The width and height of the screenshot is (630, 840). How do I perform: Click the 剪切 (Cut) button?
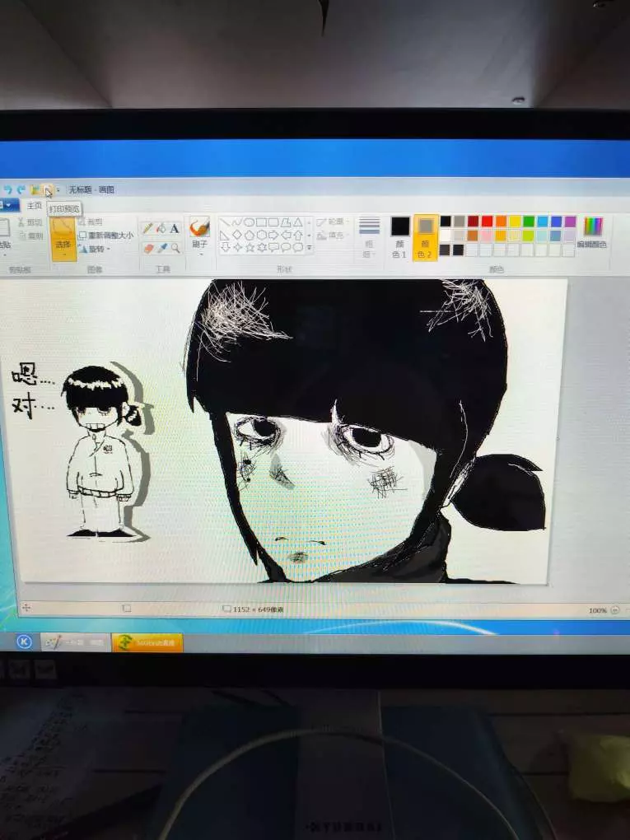click(30, 222)
